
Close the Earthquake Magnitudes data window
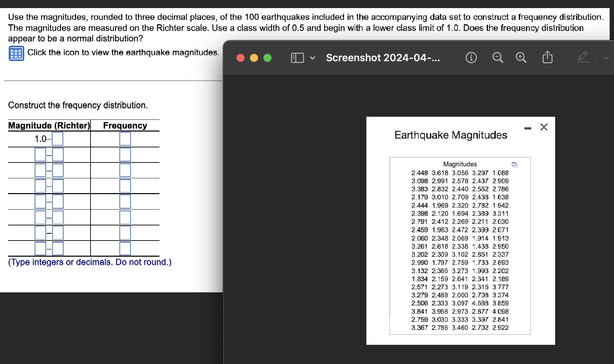click(x=544, y=127)
